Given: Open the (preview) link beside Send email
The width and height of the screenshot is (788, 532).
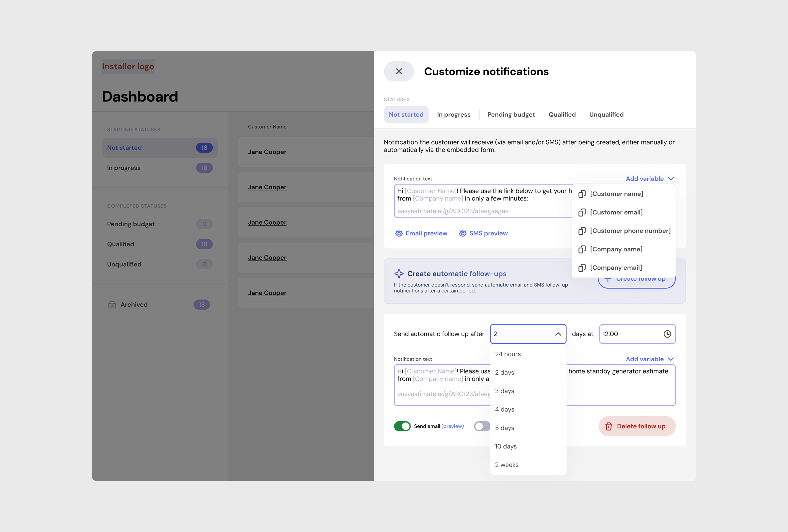Looking at the screenshot, I should tap(452, 426).
